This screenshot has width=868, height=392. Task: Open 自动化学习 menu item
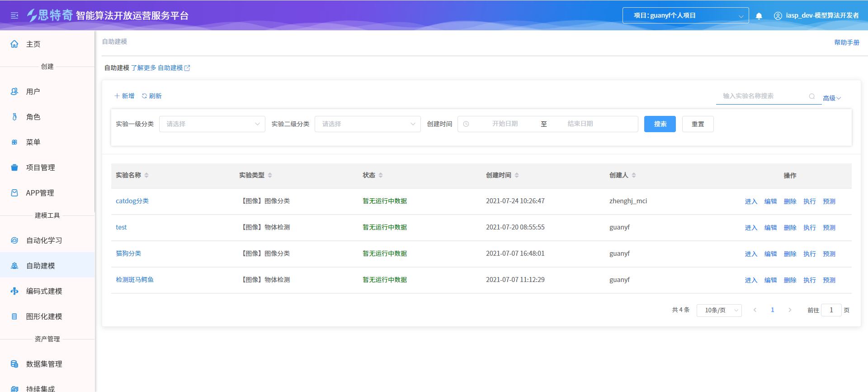[x=47, y=240]
